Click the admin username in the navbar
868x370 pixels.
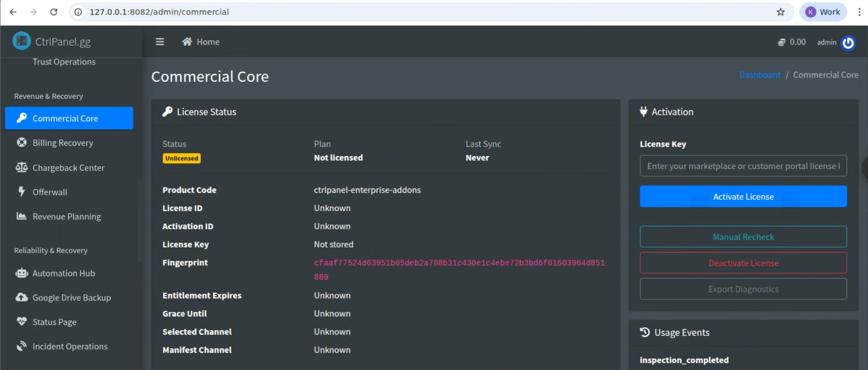coord(827,42)
